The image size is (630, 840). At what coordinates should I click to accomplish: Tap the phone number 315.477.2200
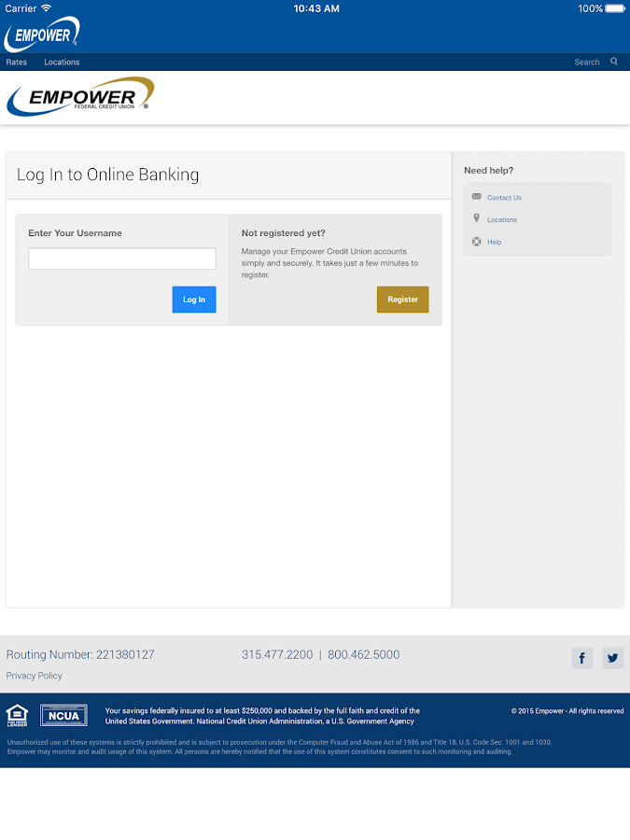tap(277, 654)
